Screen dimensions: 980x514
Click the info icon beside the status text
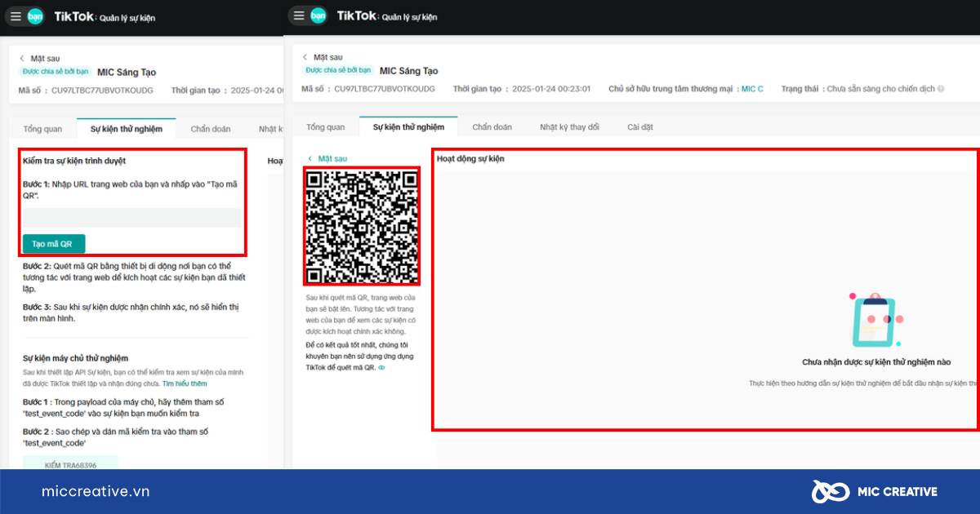click(x=941, y=89)
